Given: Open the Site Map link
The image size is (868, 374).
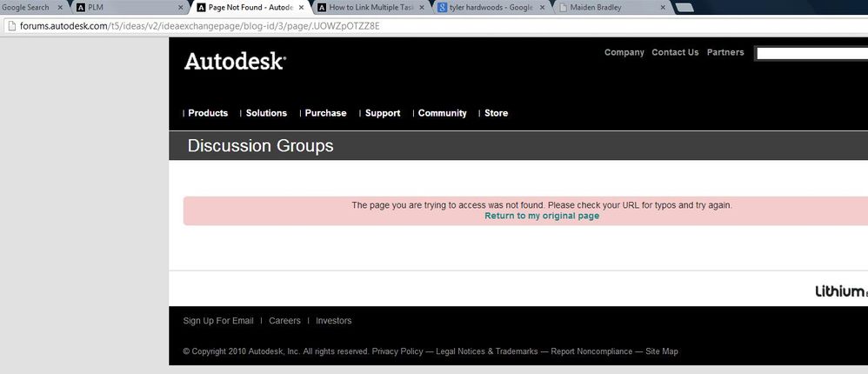Looking at the screenshot, I should point(662,351).
